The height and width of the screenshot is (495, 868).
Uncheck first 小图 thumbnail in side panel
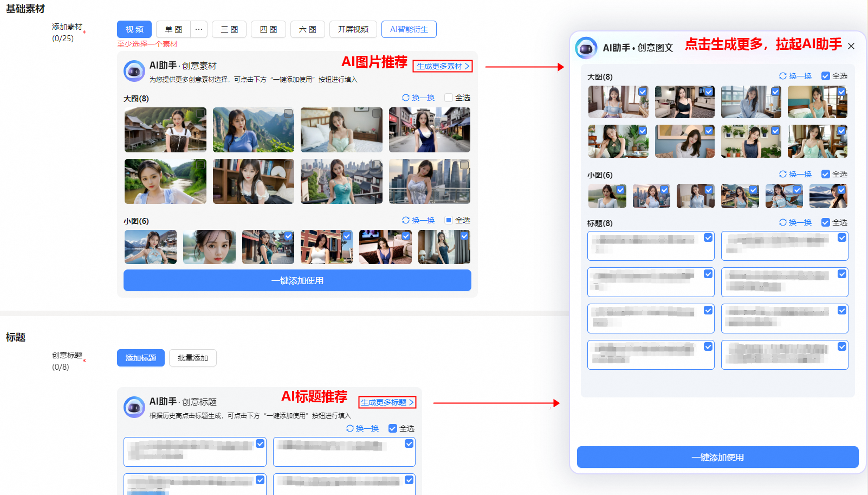click(621, 190)
